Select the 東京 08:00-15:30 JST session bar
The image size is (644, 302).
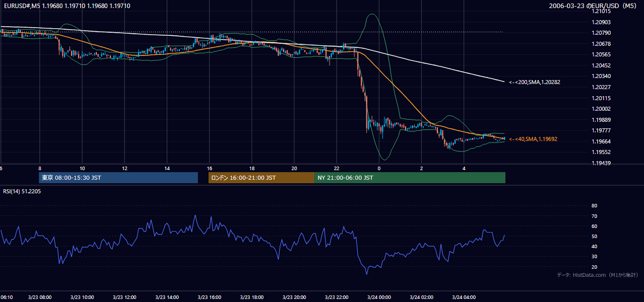[x=118, y=178]
